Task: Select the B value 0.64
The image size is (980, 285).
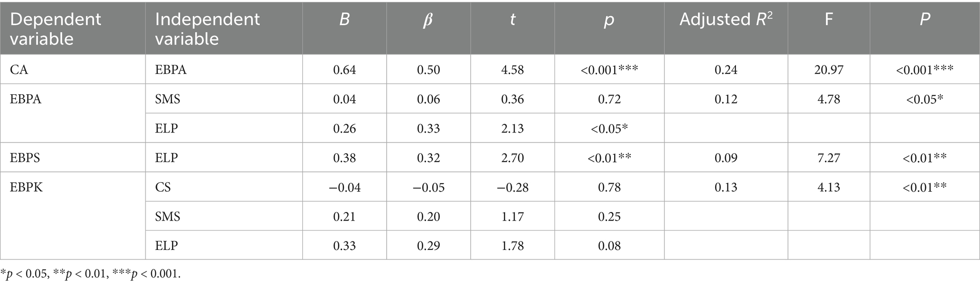Action: point(345,70)
